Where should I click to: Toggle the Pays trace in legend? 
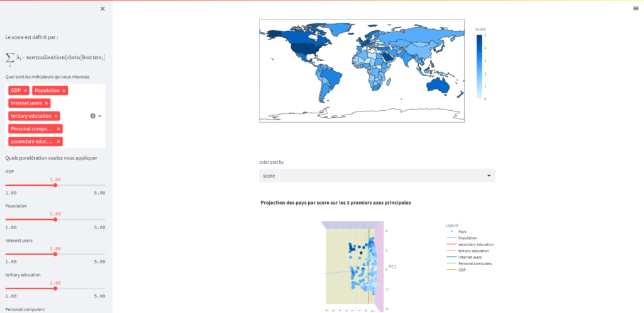click(x=462, y=231)
